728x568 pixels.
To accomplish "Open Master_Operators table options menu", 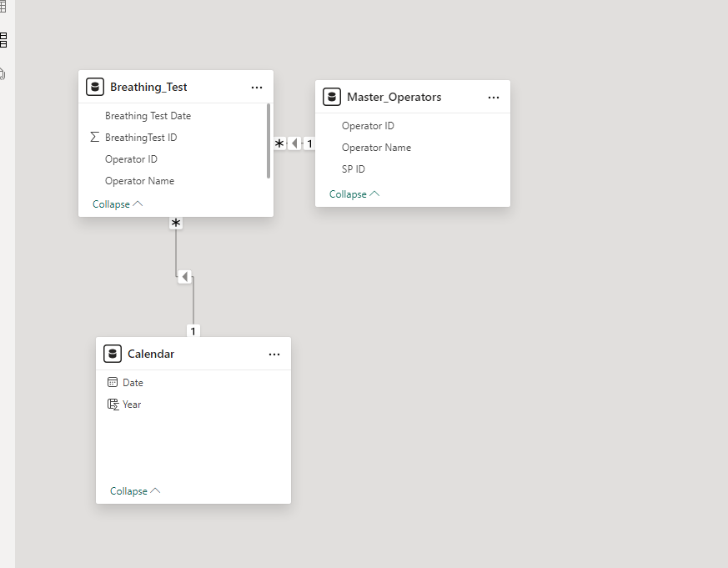I will [x=494, y=98].
